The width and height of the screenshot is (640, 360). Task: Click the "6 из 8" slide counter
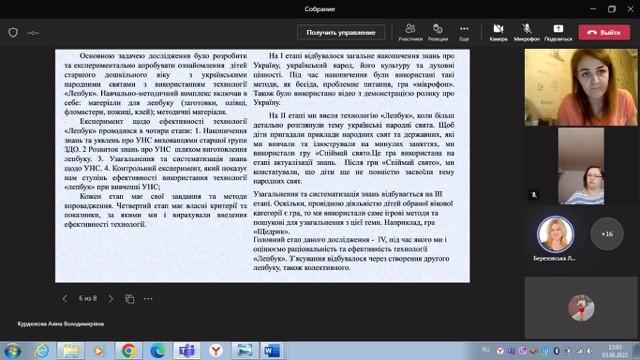88,298
